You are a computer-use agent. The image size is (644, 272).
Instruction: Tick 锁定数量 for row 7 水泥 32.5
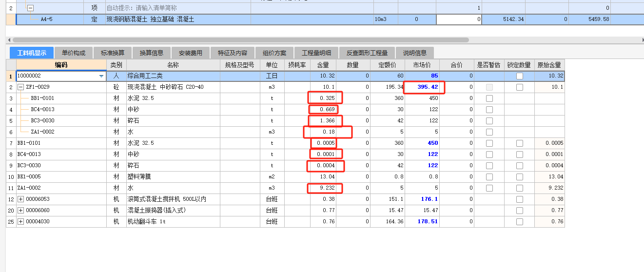pyautogui.click(x=520, y=143)
